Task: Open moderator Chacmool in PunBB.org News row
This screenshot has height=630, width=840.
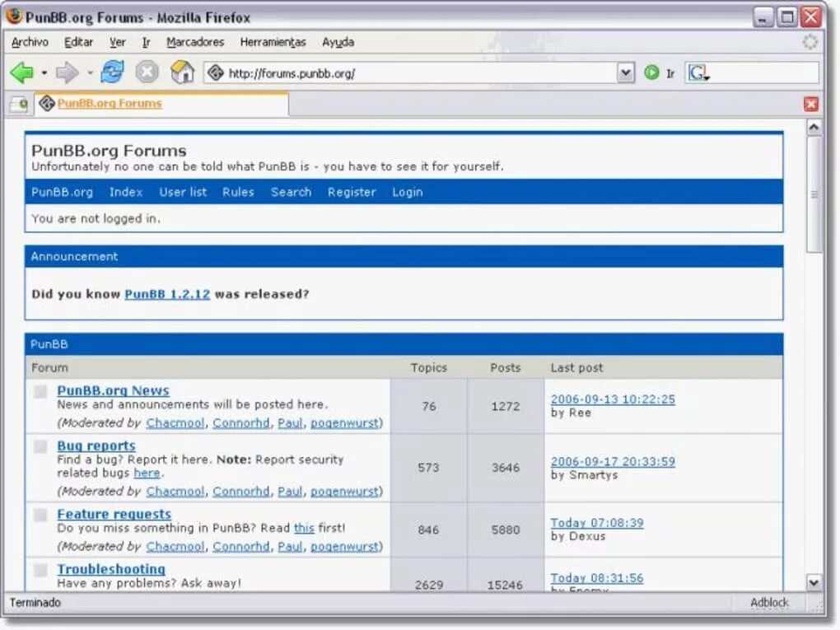Action: point(175,423)
